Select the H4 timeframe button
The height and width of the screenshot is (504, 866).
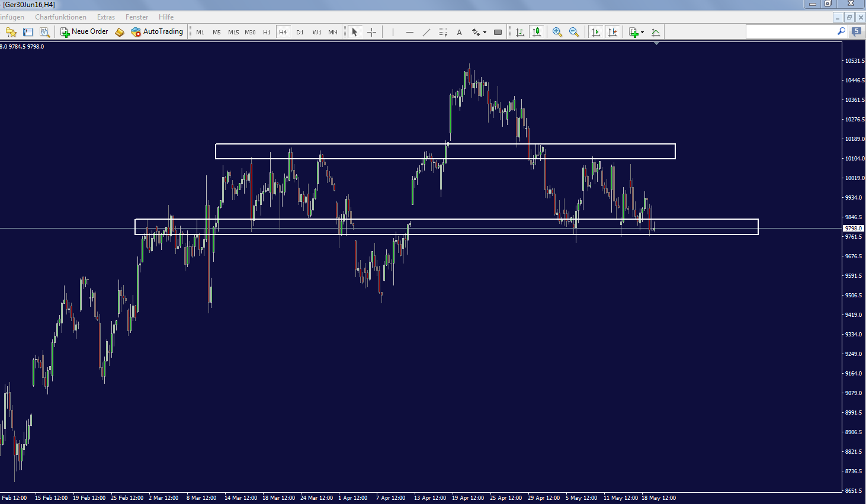tap(283, 32)
